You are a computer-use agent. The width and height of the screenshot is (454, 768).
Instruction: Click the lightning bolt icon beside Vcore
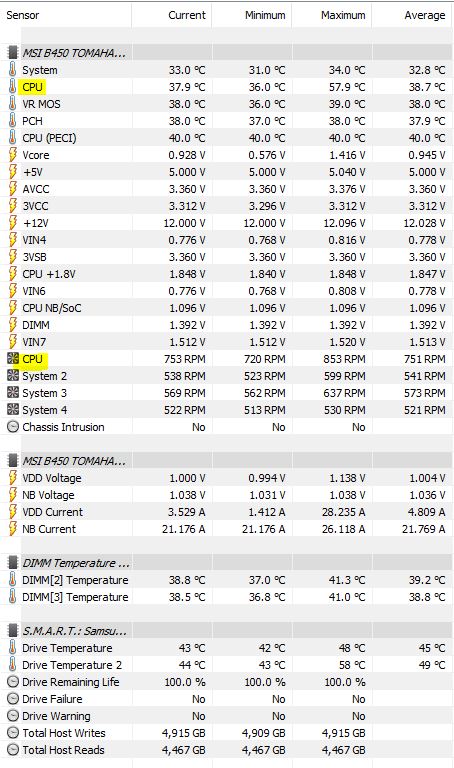pos(13,155)
